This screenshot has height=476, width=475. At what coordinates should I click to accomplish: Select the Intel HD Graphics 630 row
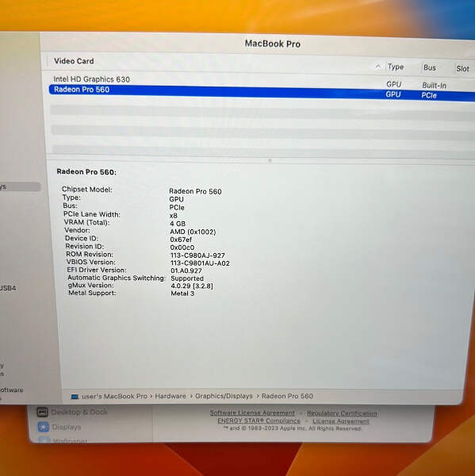pos(262,81)
